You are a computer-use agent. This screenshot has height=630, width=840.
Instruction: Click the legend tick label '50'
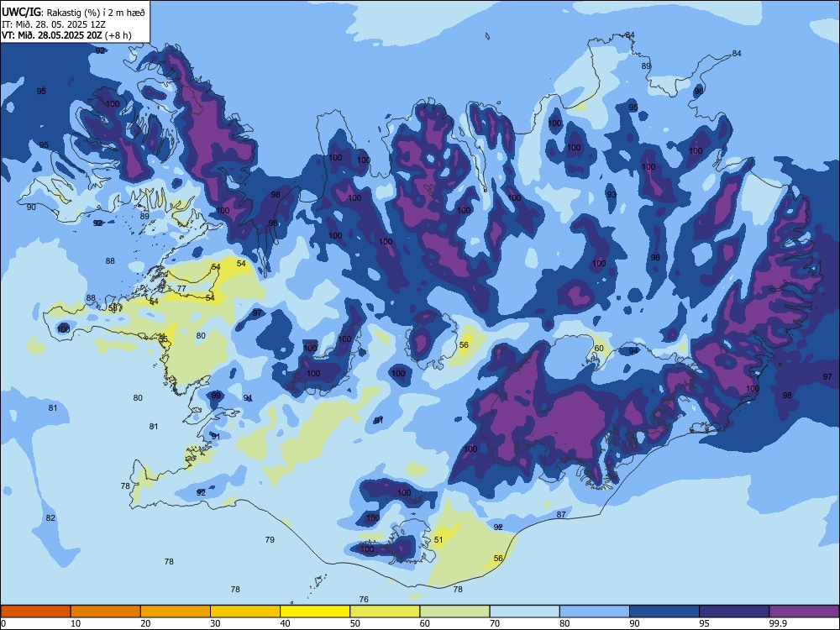pos(354,623)
